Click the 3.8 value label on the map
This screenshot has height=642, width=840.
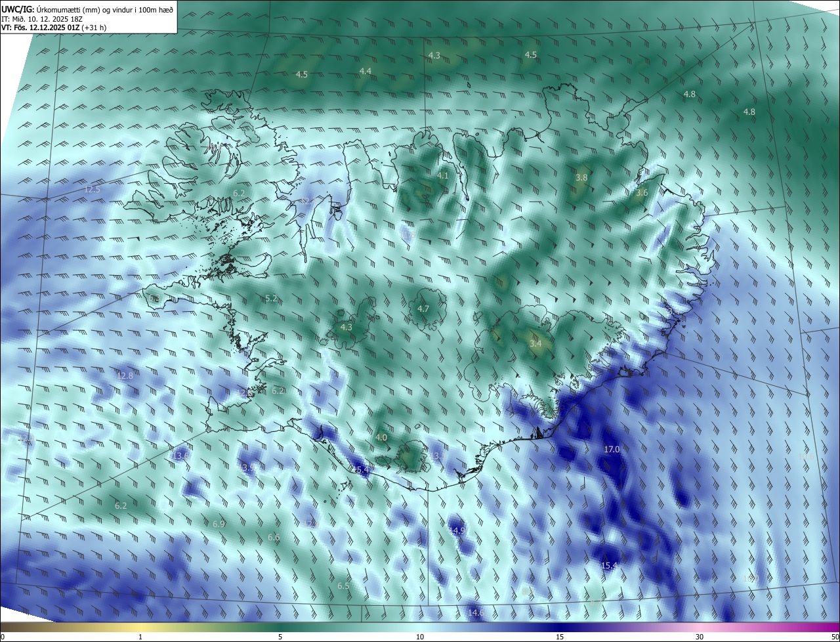point(581,177)
